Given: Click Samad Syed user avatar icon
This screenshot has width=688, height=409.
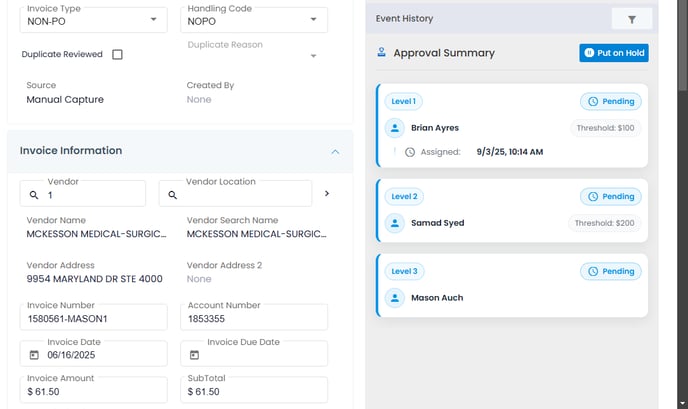Looking at the screenshot, I should pos(395,223).
